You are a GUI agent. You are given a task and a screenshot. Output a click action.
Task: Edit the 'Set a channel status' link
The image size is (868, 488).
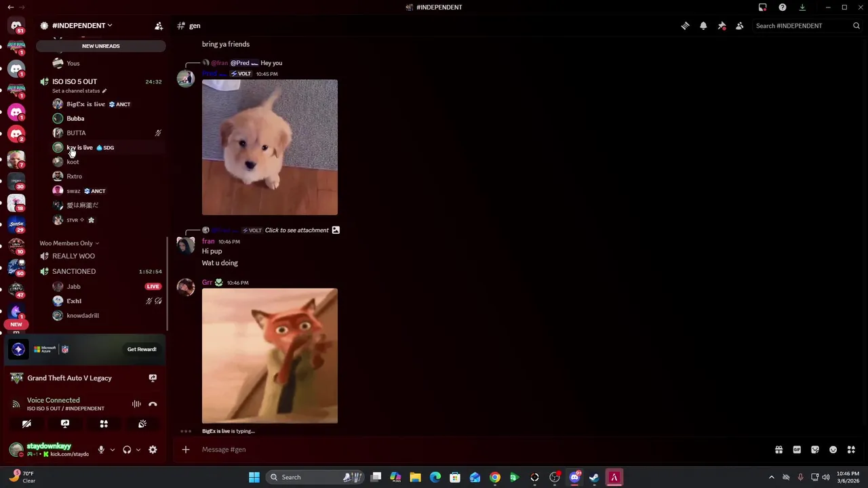(79, 91)
